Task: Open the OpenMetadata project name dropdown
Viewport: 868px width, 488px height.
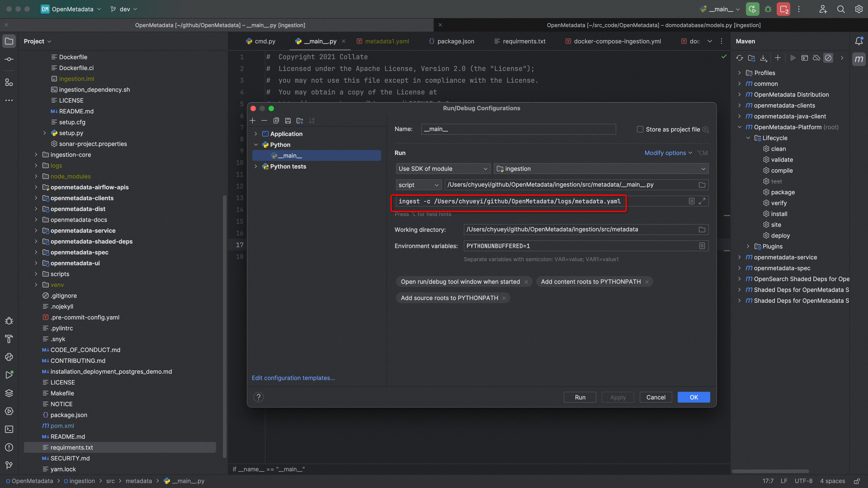Action: tap(71, 9)
